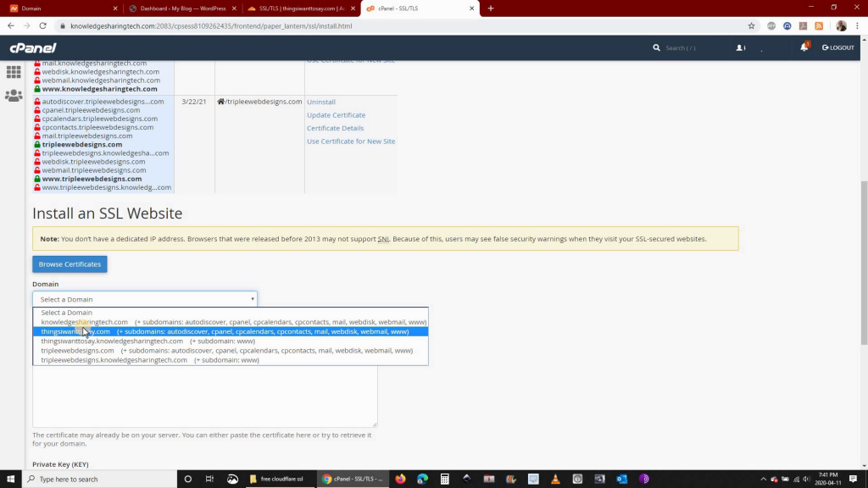Open the Chrome menu dots
The image size is (868, 488).
[858, 25]
